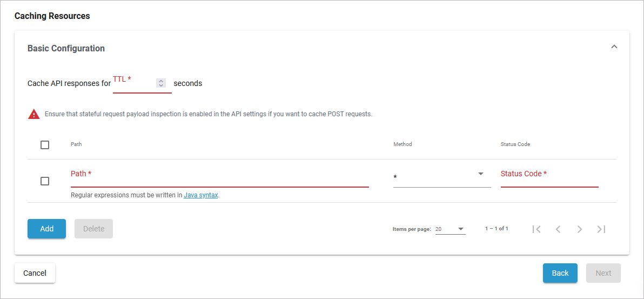
Task: Click the Cancel button
Action: pos(35,273)
